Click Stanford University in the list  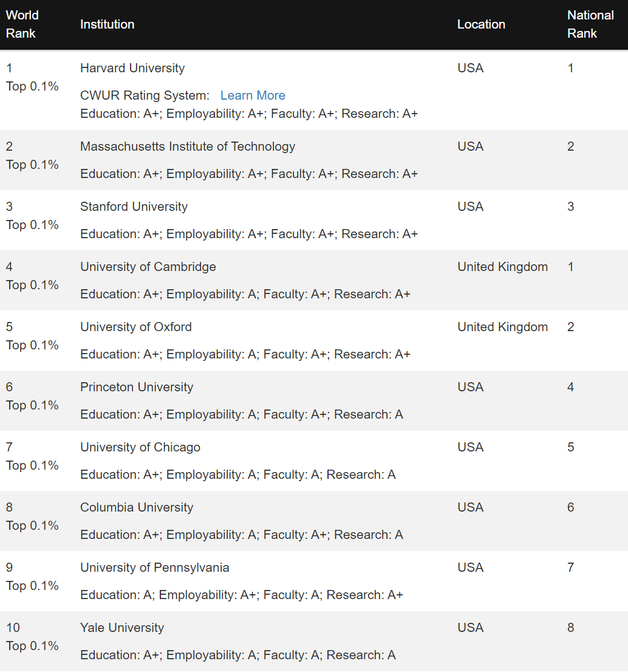pyautogui.click(x=134, y=207)
